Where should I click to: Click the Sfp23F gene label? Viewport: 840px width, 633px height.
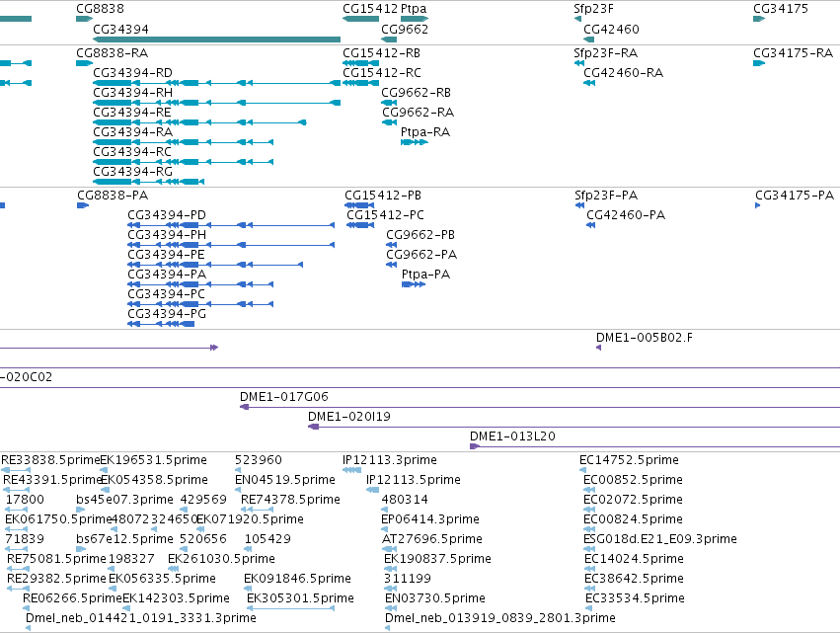593,9
